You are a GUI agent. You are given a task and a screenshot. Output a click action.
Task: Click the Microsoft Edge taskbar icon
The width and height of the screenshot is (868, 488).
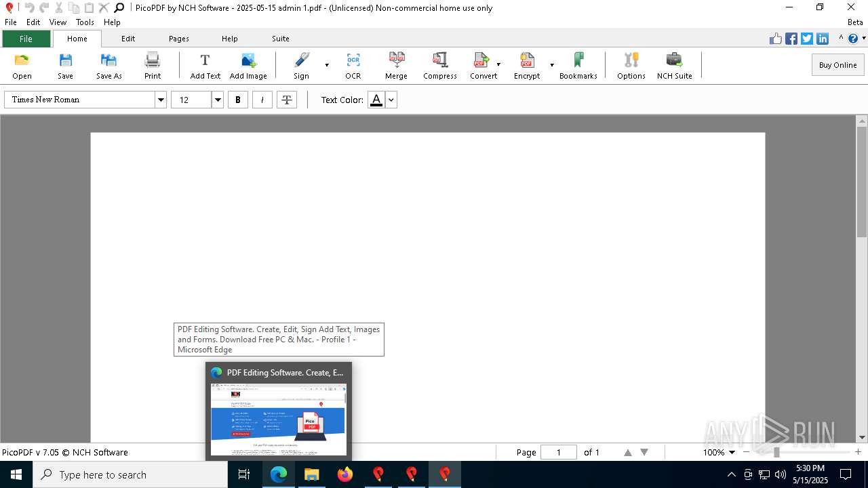click(x=279, y=474)
